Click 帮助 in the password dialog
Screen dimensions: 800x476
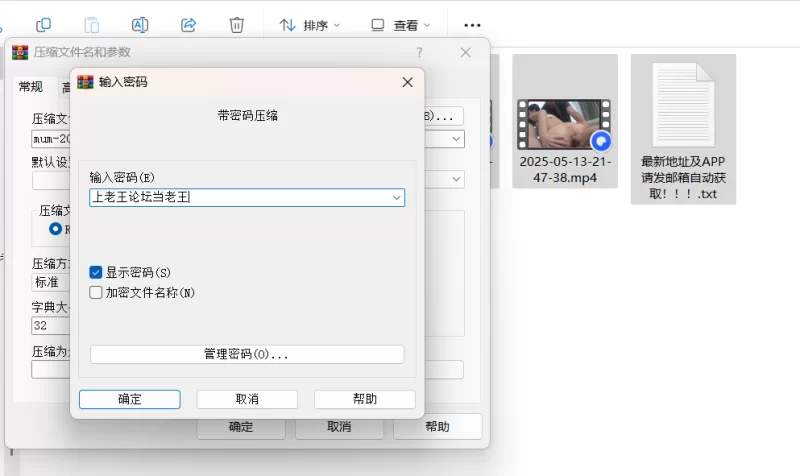click(x=365, y=399)
